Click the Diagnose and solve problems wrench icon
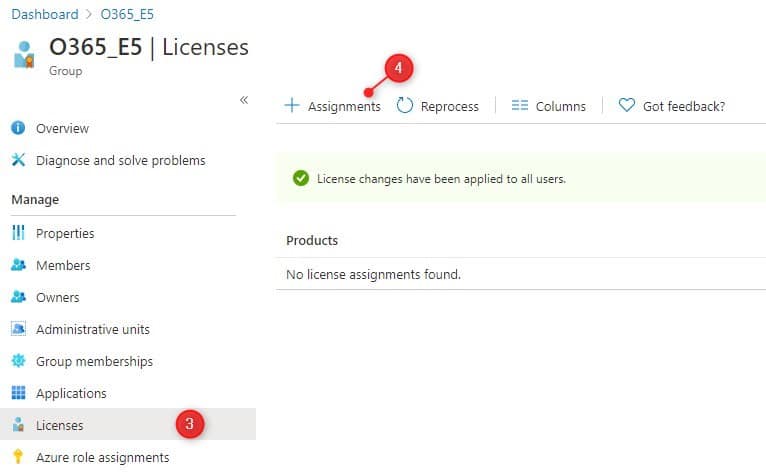The image size is (766, 475). pos(18,160)
